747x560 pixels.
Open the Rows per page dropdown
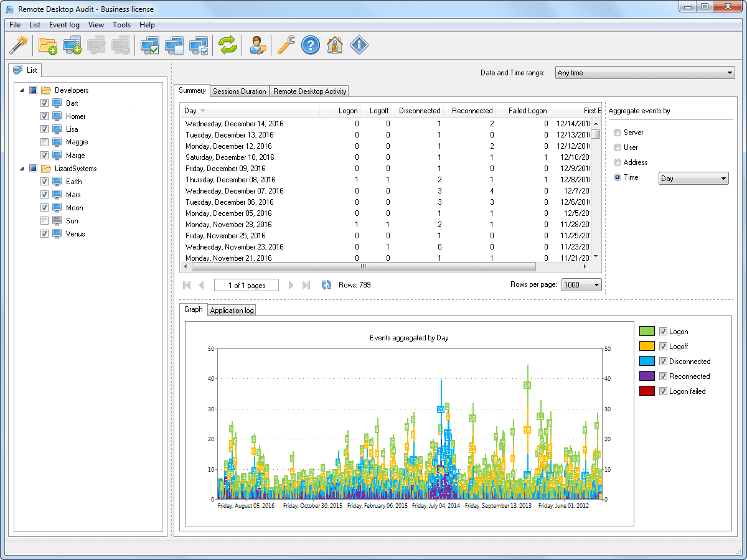(x=581, y=285)
